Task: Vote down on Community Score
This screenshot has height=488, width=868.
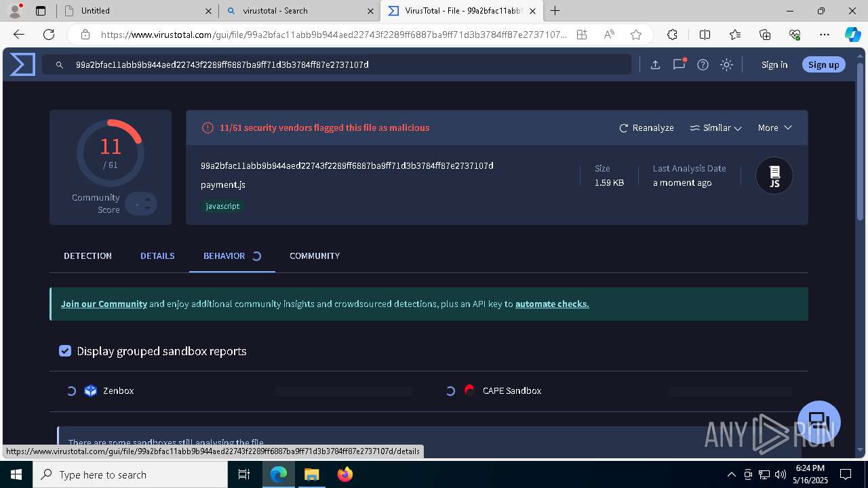Action: [x=147, y=208]
